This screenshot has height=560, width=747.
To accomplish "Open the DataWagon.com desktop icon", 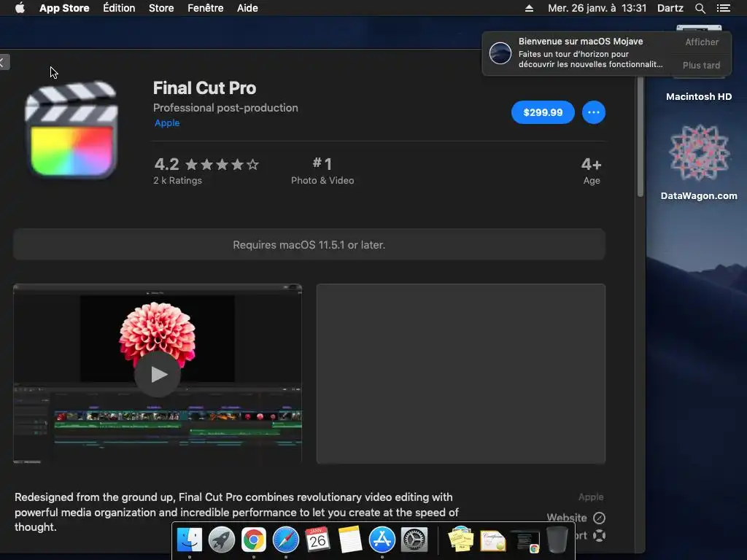I will (699, 162).
